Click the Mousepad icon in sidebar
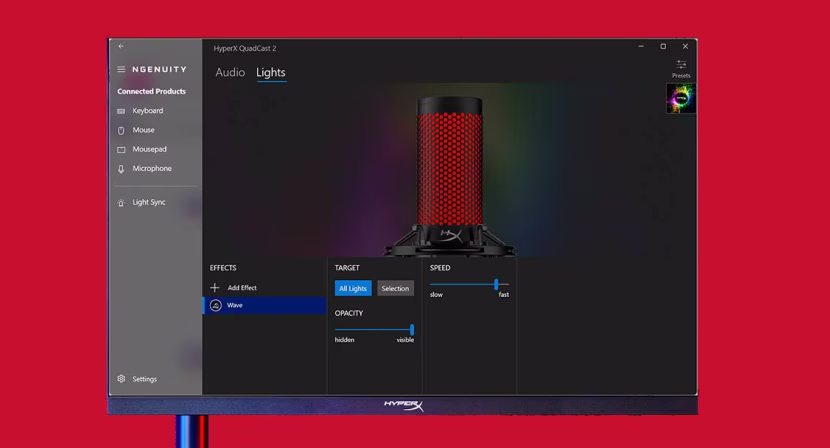 [121, 150]
